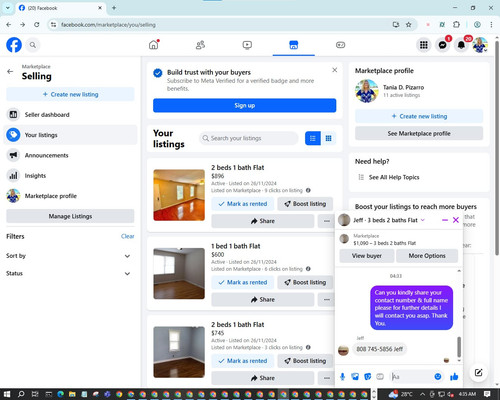This screenshot has height=400, width=500.
Task: Click the Facebook logo icon
Action: [14, 45]
